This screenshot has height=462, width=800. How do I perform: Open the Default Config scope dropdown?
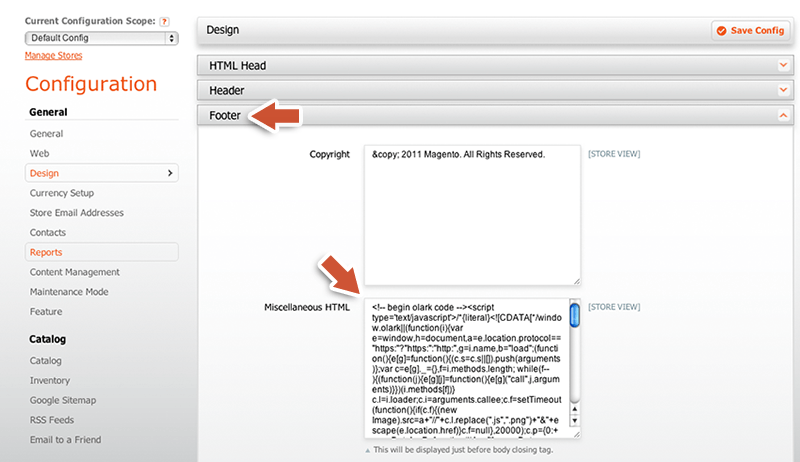(101, 38)
